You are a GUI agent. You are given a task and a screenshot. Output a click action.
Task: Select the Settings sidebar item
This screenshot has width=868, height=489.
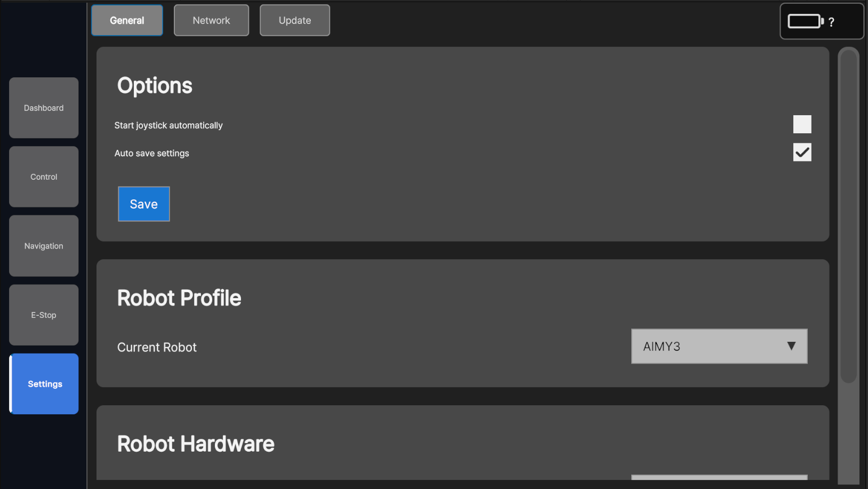45,384
